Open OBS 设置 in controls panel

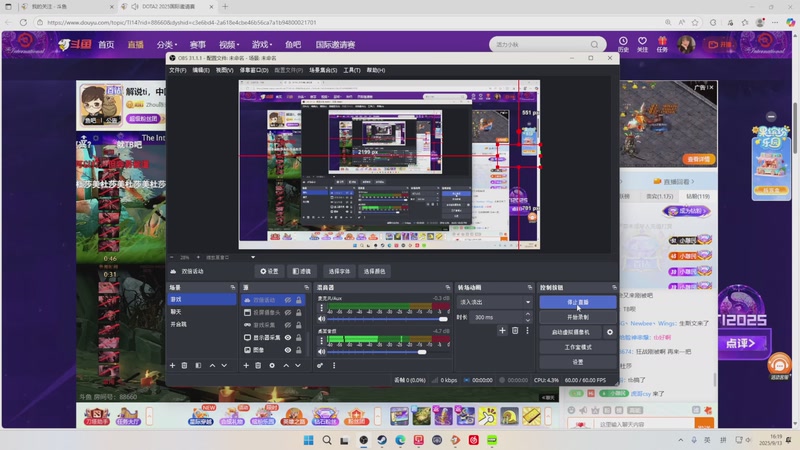[x=578, y=362]
